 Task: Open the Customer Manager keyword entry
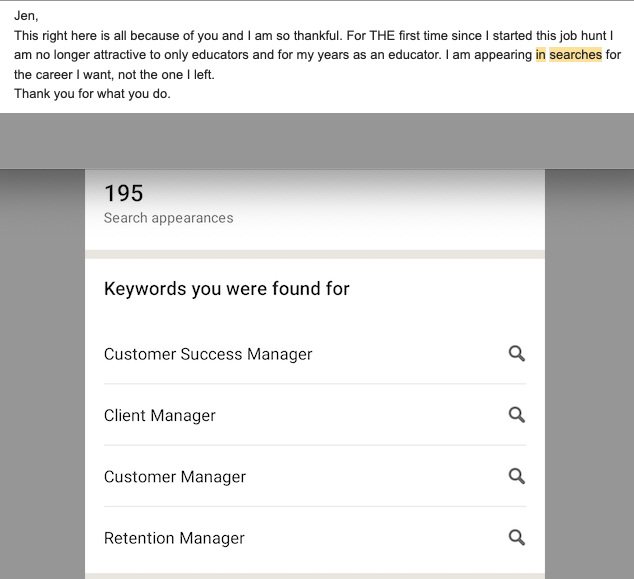tap(175, 477)
